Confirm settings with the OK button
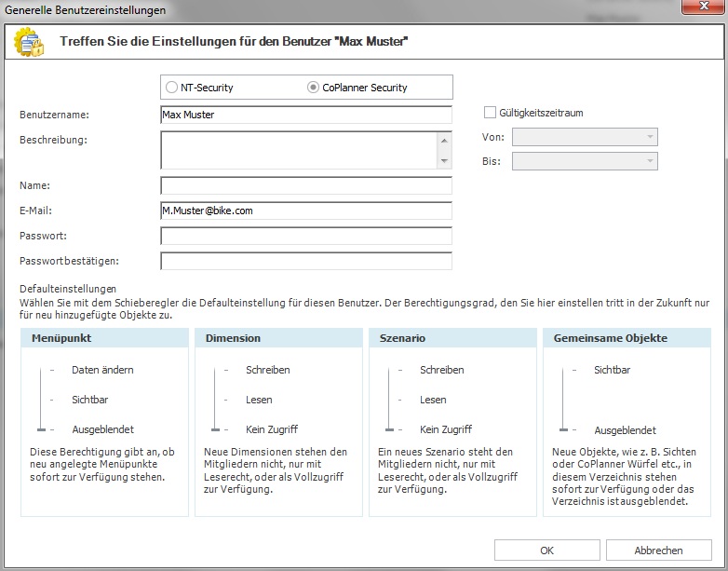728x571 pixels. tap(546, 551)
